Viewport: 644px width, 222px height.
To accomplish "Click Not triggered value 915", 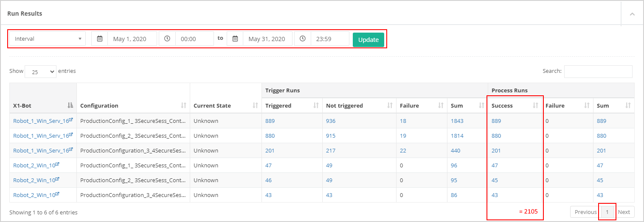I will click(331, 136).
